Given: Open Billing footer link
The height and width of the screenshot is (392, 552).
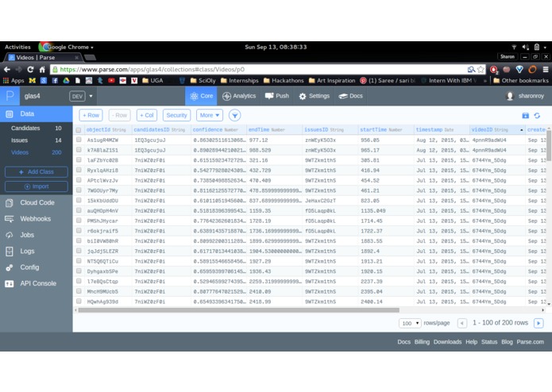Looking at the screenshot, I should tap(422, 342).
